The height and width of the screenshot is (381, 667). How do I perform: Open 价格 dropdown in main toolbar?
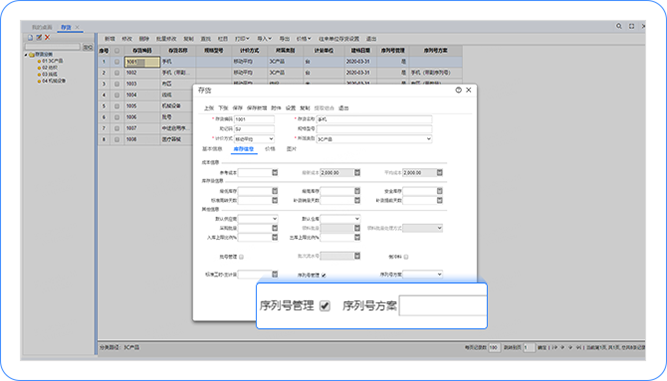[304, 39]
